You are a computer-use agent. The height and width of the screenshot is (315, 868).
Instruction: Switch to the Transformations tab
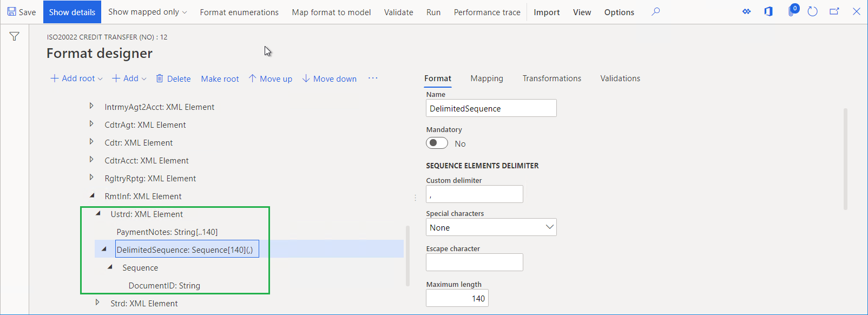coord(551,78)
